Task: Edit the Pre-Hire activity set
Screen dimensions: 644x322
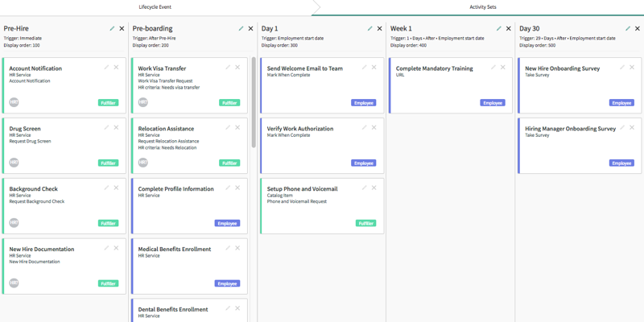Action: click(112, 28)
